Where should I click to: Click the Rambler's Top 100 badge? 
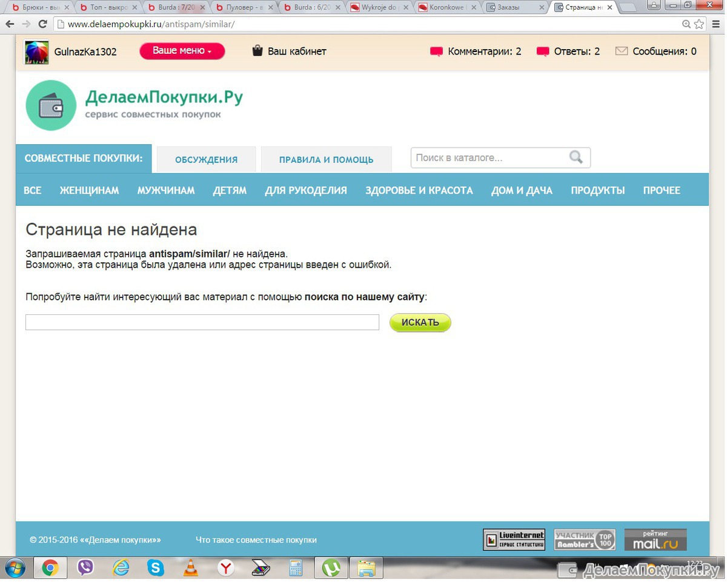pyautogui.click(x=585, y=540)
